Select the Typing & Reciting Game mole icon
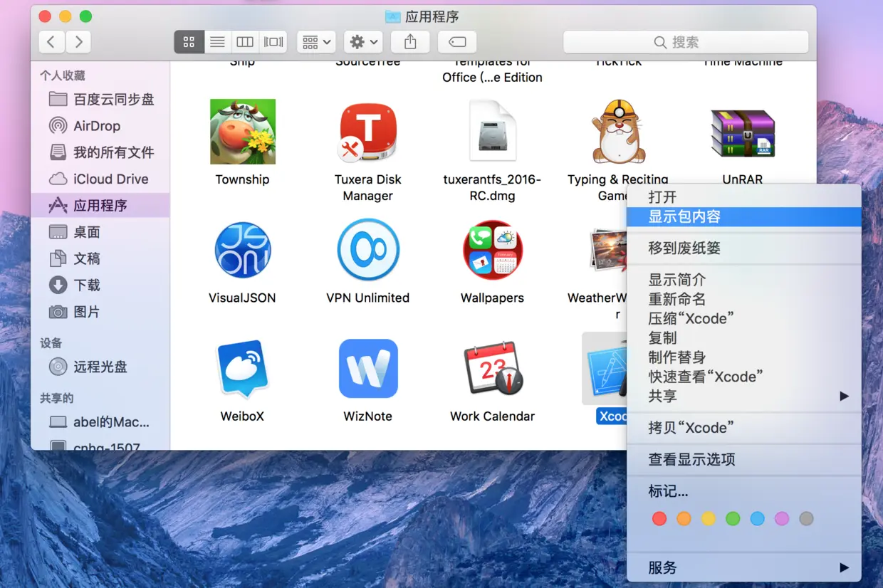Screen dimensions: 883x588 point(618,132)
